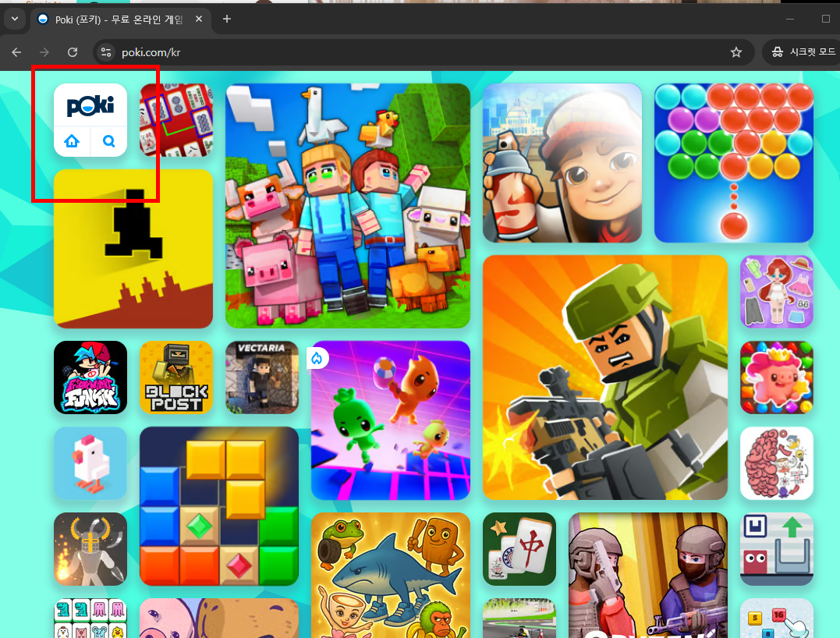Image resolution: width=840 pixels, height=638 pixels.
Task: Open the green blocky soldier shooter game
Action: [604, 377]
